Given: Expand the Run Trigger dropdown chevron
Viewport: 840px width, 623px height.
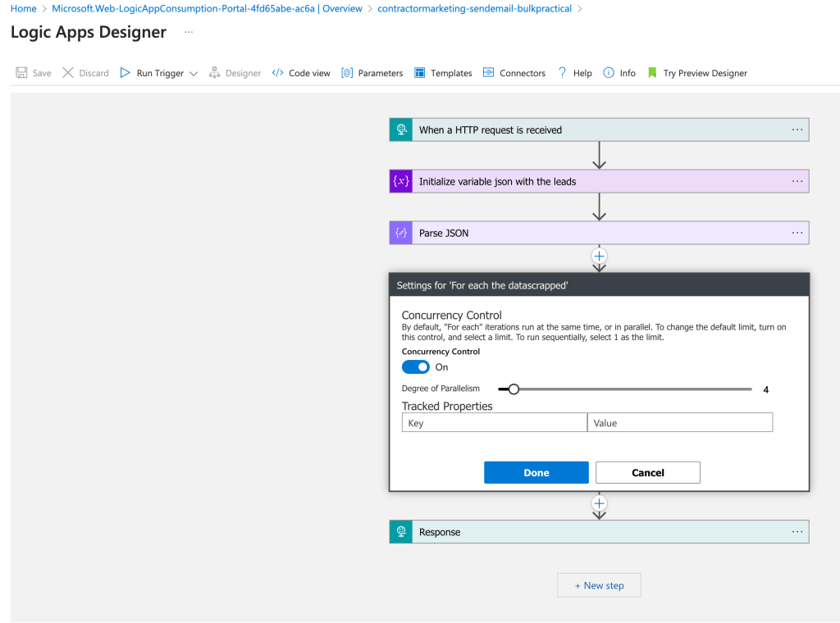Looking at the screenshot, I should (194, 73).
